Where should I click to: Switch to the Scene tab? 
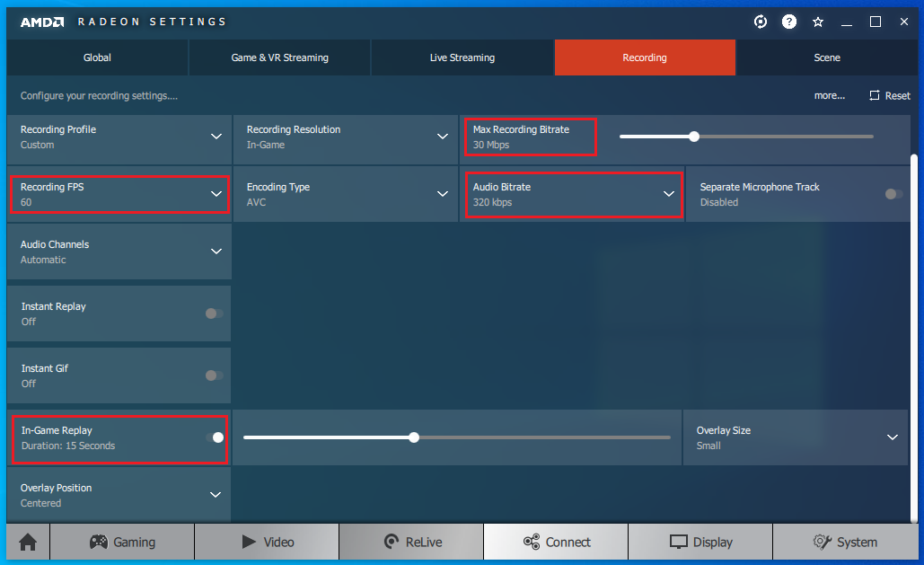pos(827,57)
